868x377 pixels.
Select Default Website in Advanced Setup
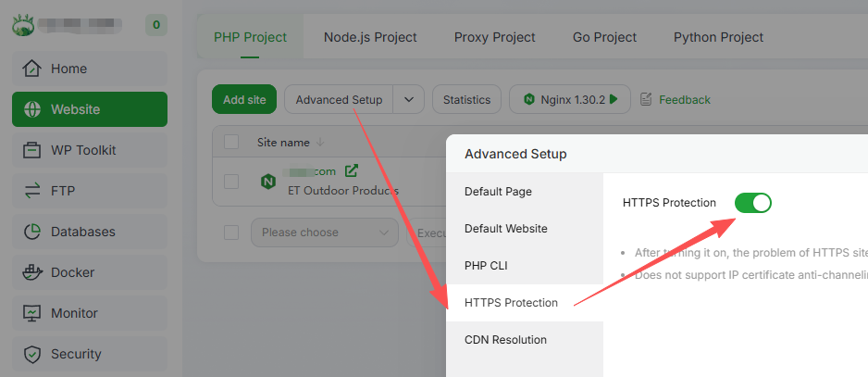coord(525,229)
